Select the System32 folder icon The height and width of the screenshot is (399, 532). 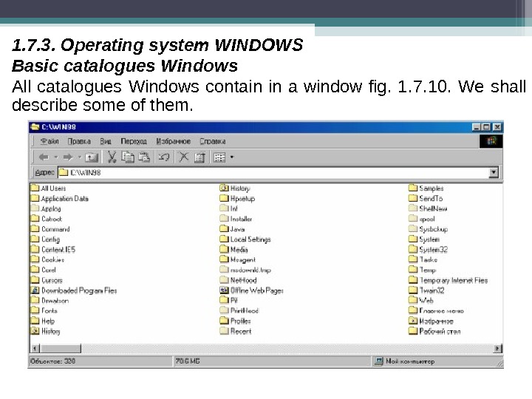tap(413, 250)
